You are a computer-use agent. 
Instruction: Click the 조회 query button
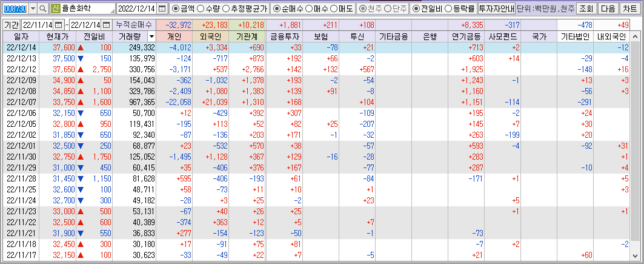586,8
